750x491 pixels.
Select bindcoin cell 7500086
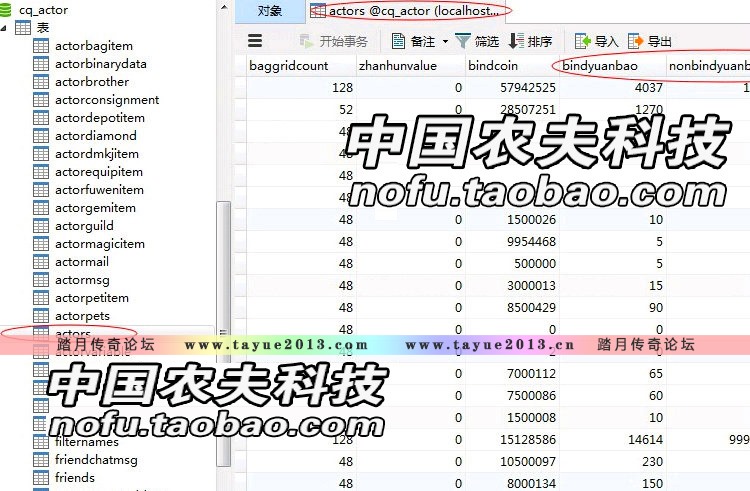[513, 396]
